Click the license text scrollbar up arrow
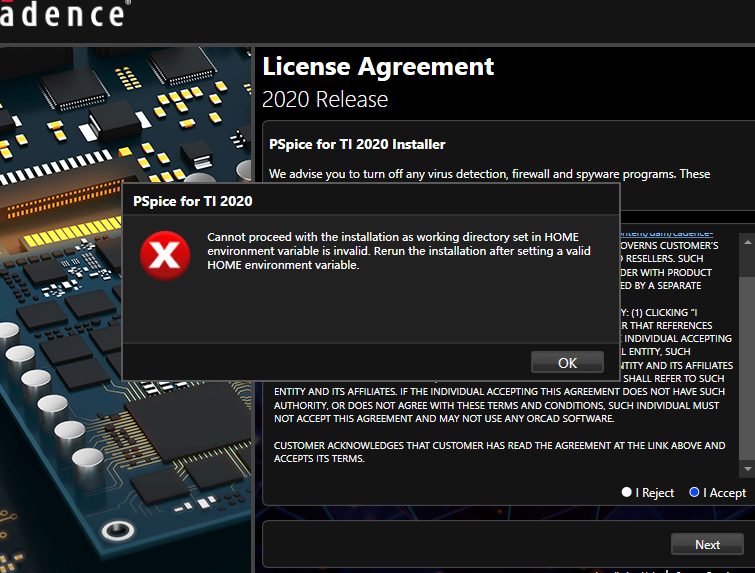Viewport: 755px width, 573px height. [x=747, y=242]
